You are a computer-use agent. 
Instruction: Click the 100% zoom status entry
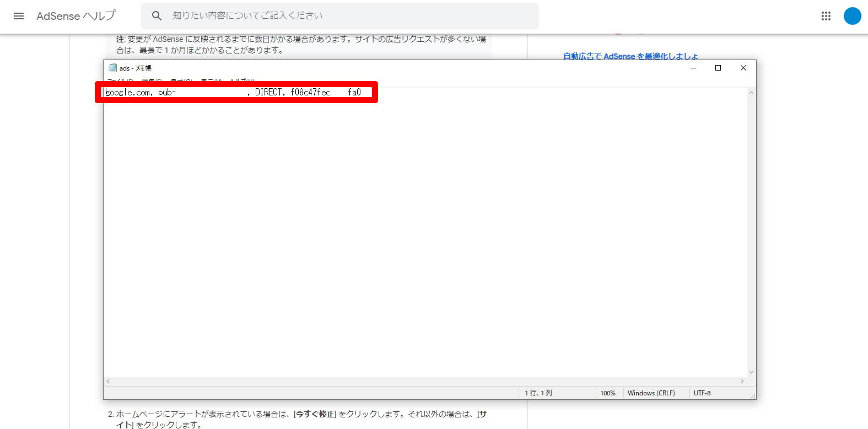[x=608, y=393]
